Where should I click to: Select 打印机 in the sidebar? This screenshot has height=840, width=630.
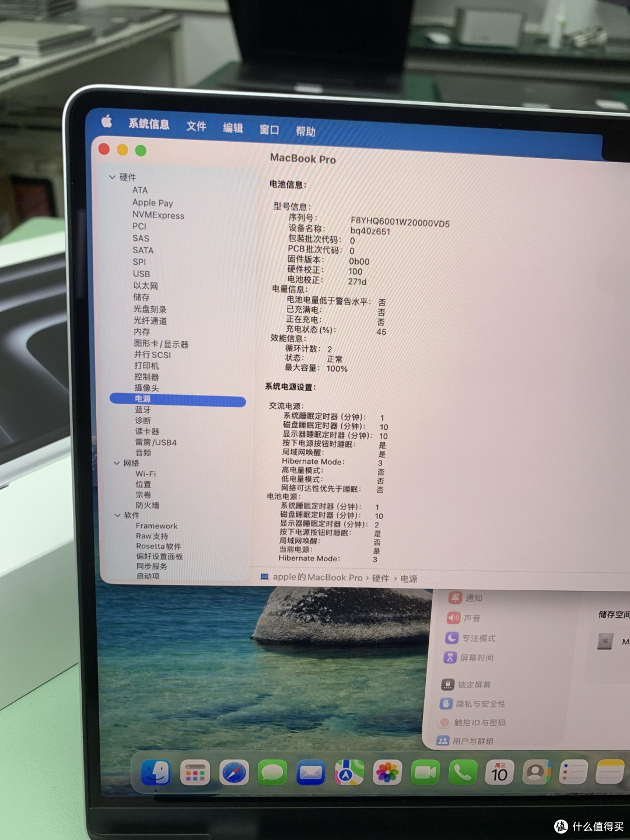pyautogui.click(x=146, y=366)
